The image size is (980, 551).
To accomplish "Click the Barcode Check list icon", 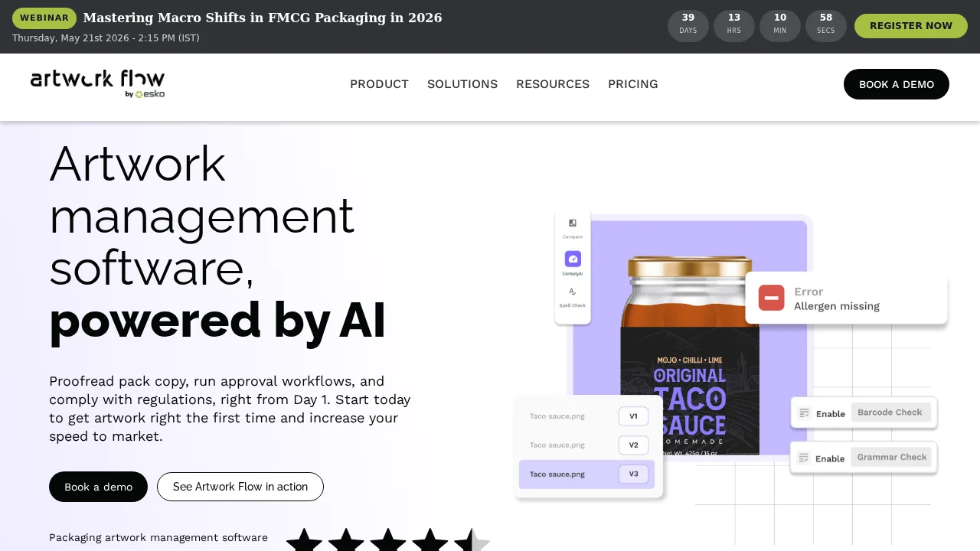I will [804, 413].
